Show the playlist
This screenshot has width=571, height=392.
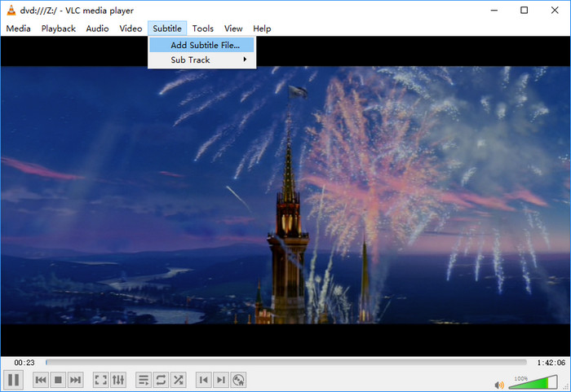point(144,380)
